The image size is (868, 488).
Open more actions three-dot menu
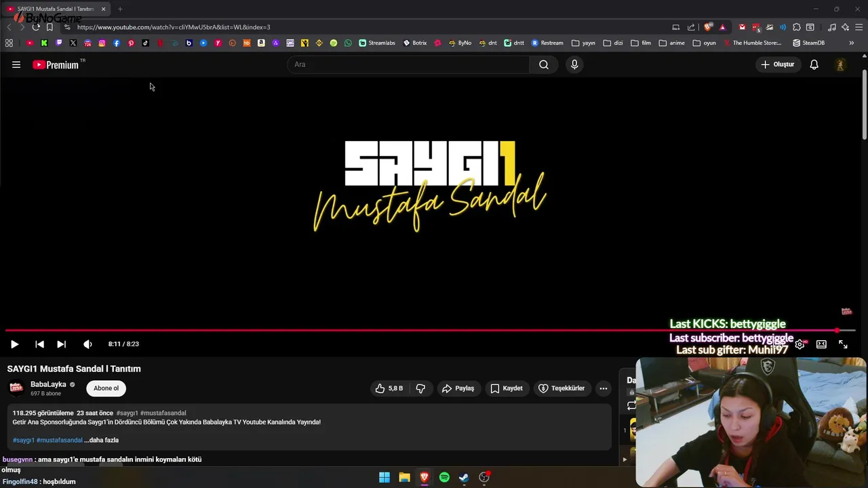click(604, 388)
